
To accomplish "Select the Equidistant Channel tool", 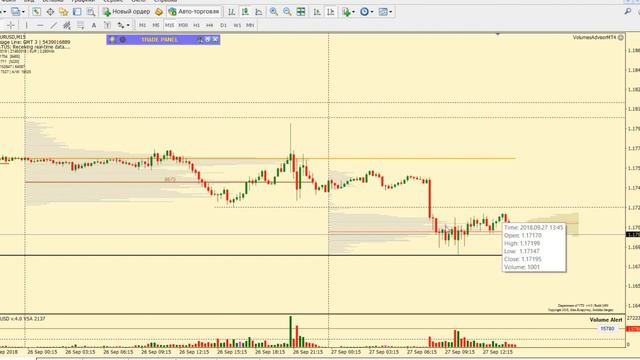I will point(67,25).
